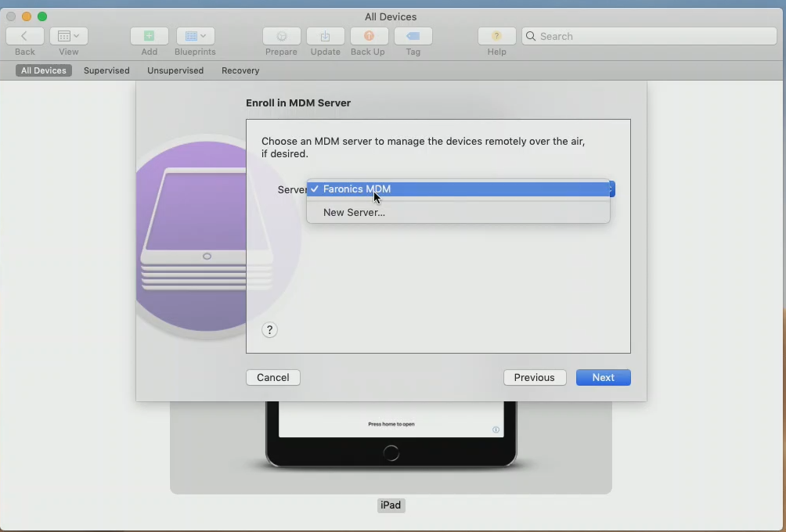Click the Update download icon
This screenshot has height=532, width=786.
point(326,36)
